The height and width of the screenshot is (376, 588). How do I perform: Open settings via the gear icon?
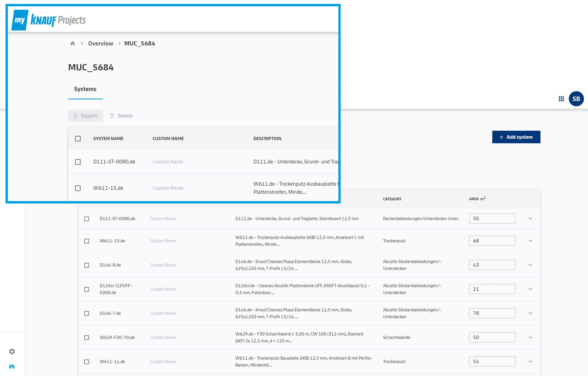tap(12, 352)
